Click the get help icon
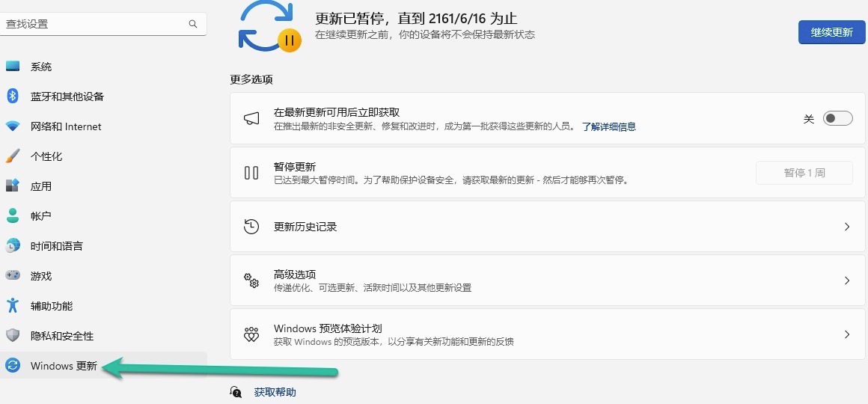This screenshot has height=404, width=868. 236,392
